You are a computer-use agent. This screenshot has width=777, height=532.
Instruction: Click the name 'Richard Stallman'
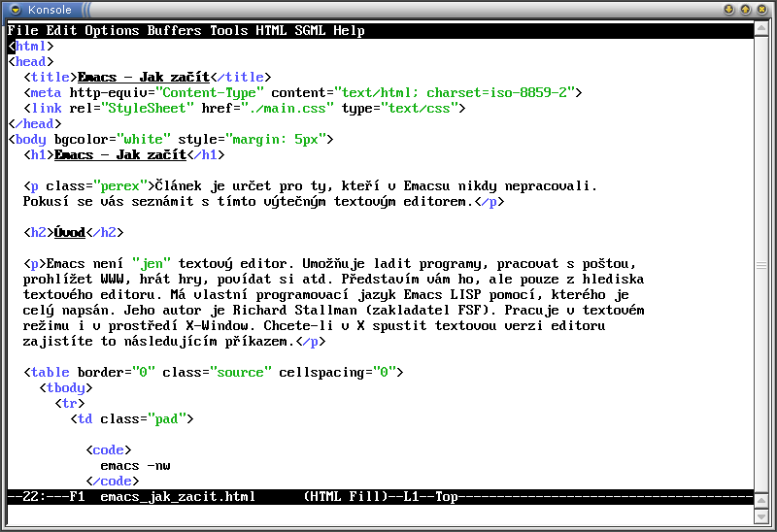294,310
